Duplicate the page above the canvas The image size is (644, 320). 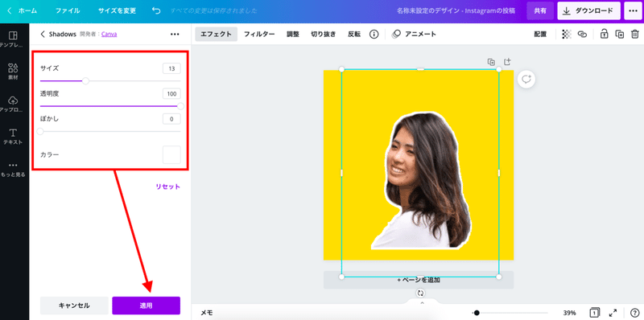491,62
